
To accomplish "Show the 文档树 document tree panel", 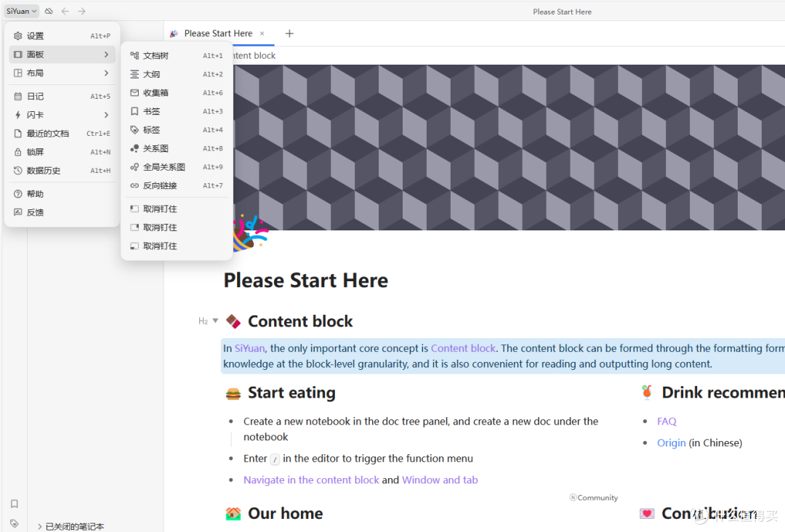I will pos(177,55).
